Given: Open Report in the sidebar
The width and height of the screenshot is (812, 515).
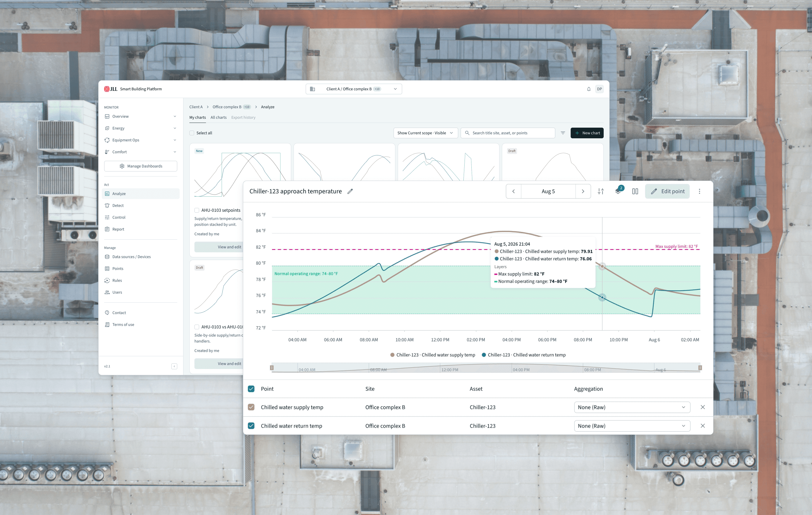Looking at the screenshot, I should pos(141,229).
